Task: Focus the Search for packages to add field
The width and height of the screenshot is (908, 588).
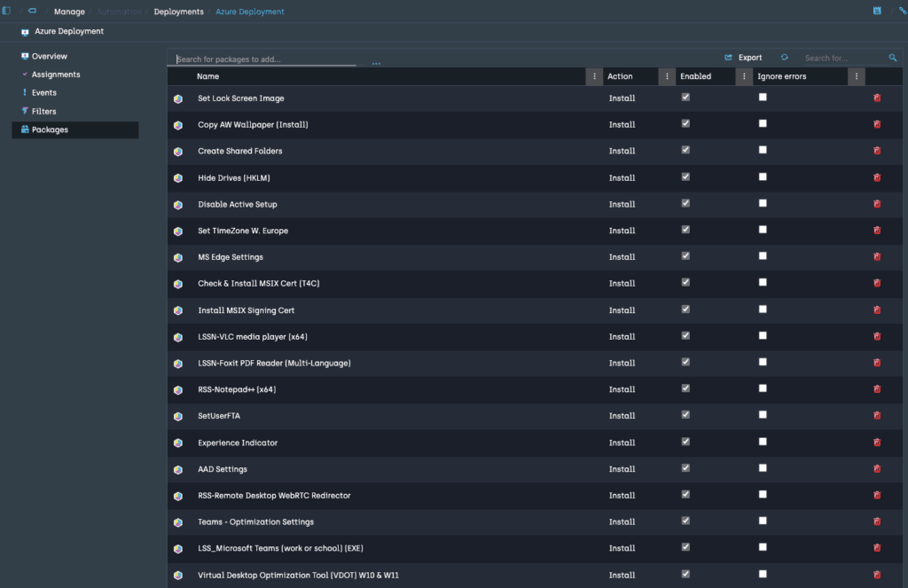Action: (266, 59)
